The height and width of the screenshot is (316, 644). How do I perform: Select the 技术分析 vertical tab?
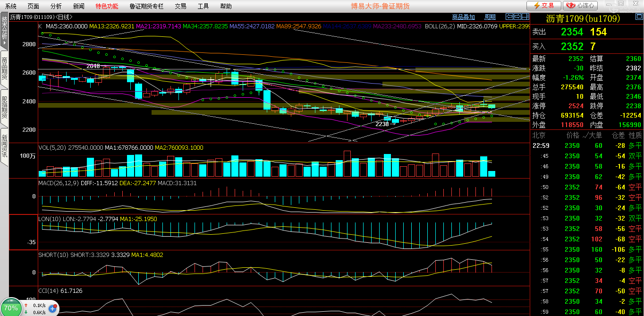pos(4,31)
